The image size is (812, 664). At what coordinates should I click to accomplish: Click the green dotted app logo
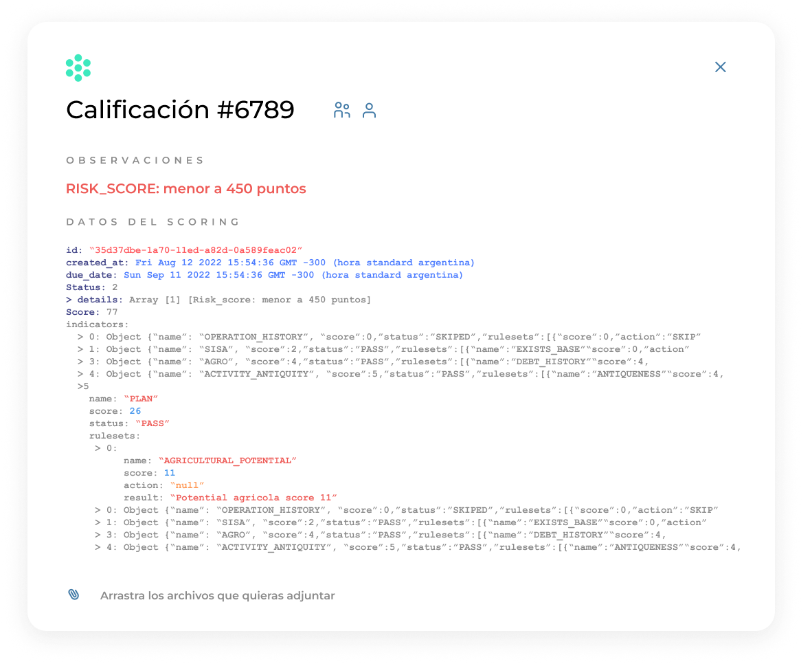pos(78,68)
